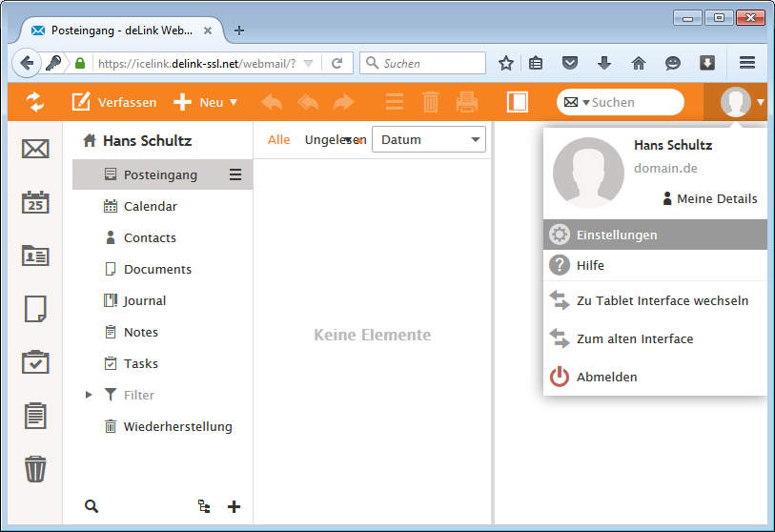Choose Hilfe in the user menu
The height and width of the screenshot is (532, 775).
pos(590,265)
